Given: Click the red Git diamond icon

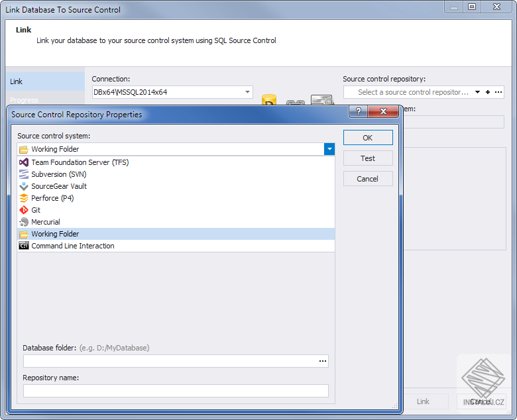Looking at the screenshot, I should [x=24, y=210].
